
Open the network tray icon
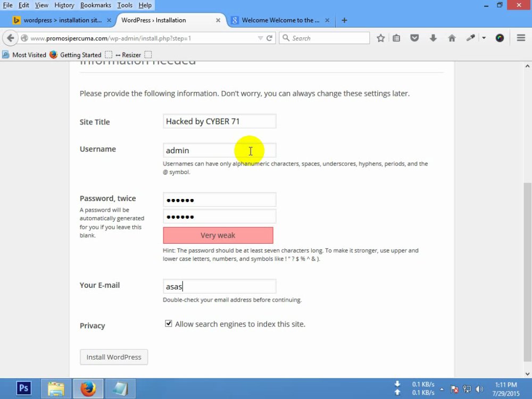(467, 389)
